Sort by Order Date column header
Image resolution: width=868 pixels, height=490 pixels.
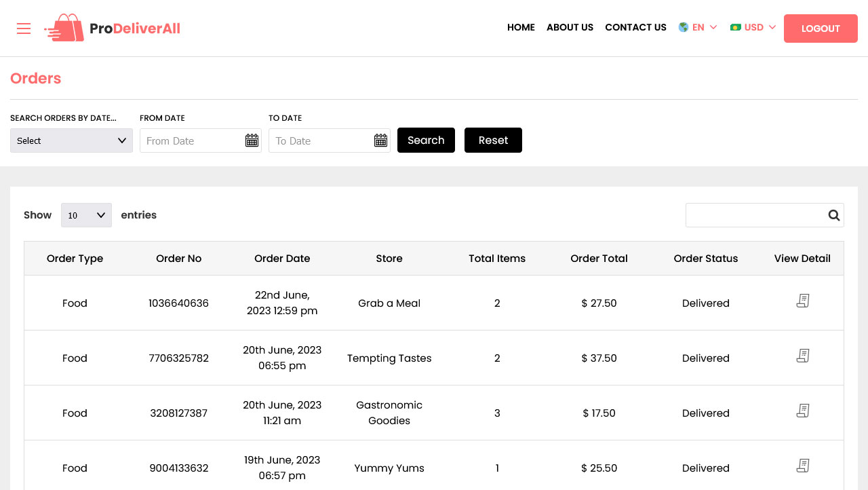click(282, 259)
